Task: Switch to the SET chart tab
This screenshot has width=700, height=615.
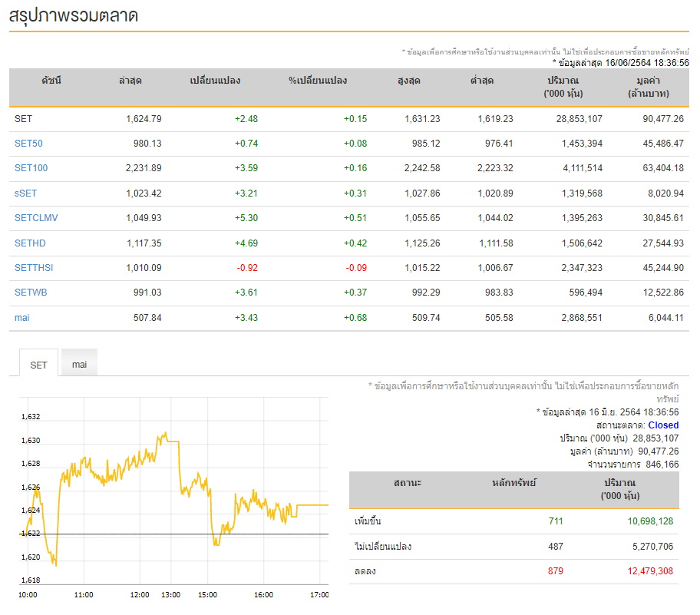Action: point(38,365)
